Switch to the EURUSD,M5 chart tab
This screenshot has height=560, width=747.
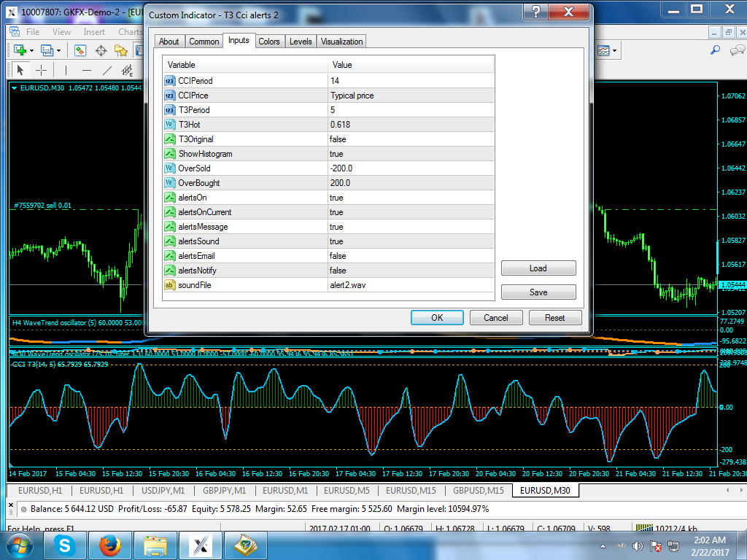(x=347, y=491)
